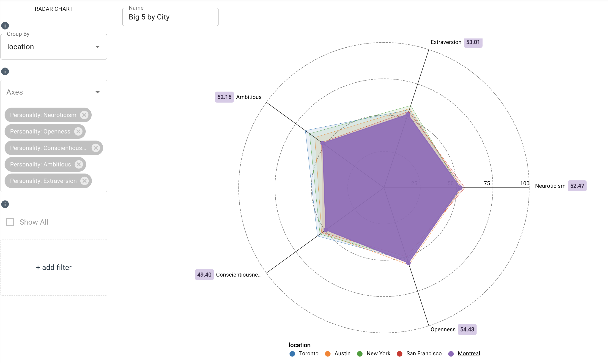Enable the Show All checkbox
The width and height of the screenshot is (608, 364).
[10, 222]
